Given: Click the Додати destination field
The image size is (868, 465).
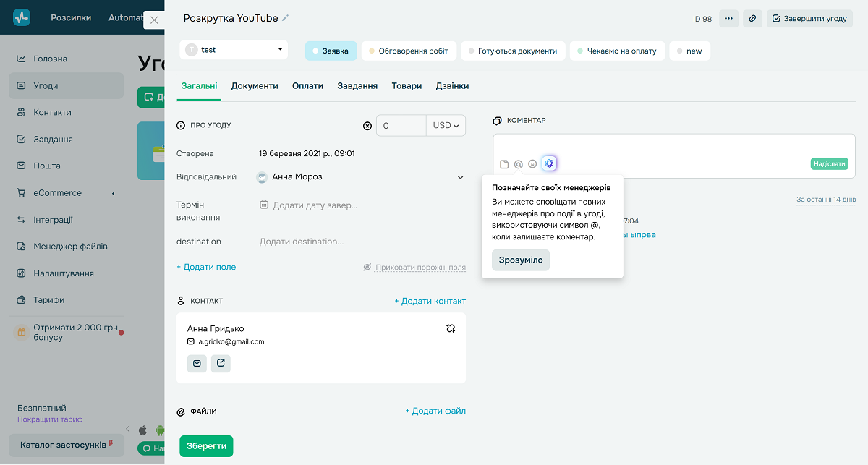Looking at the screenshot, I should pos(302,242).
